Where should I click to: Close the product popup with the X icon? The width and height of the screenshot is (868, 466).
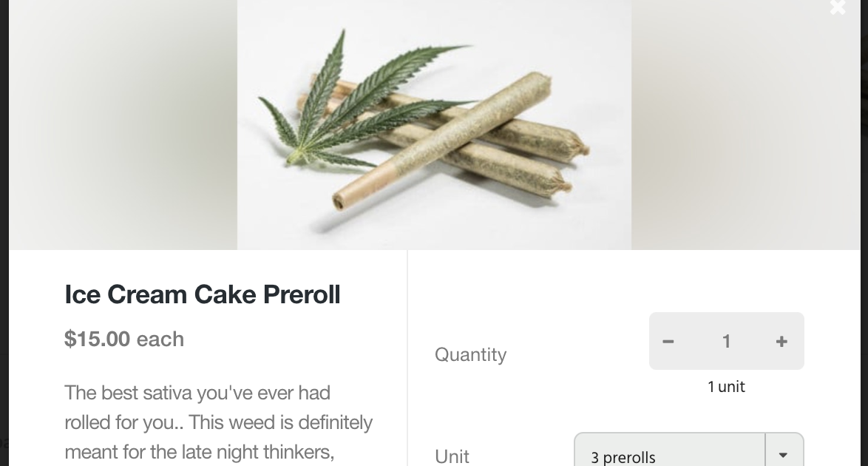pos(837,8)
